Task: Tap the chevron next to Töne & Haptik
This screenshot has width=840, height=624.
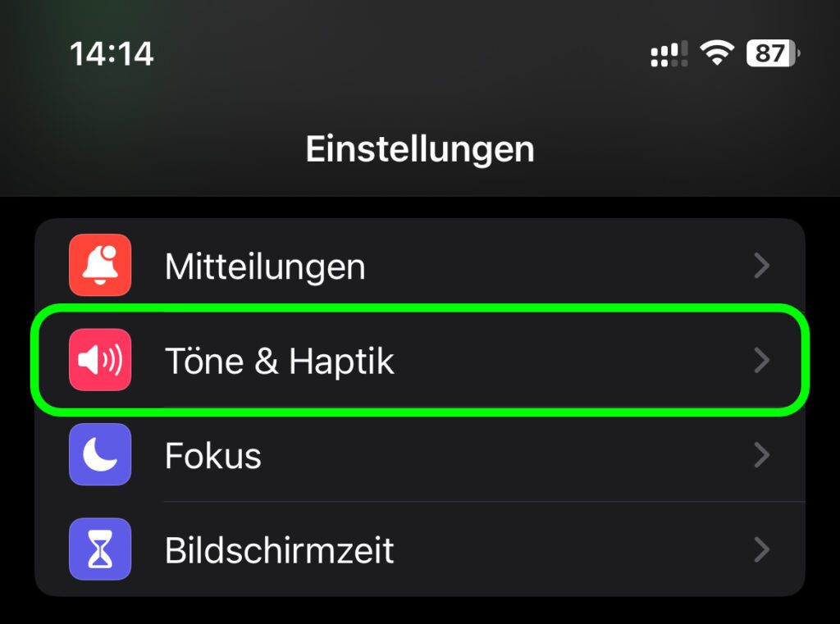Action: (762, 360)
